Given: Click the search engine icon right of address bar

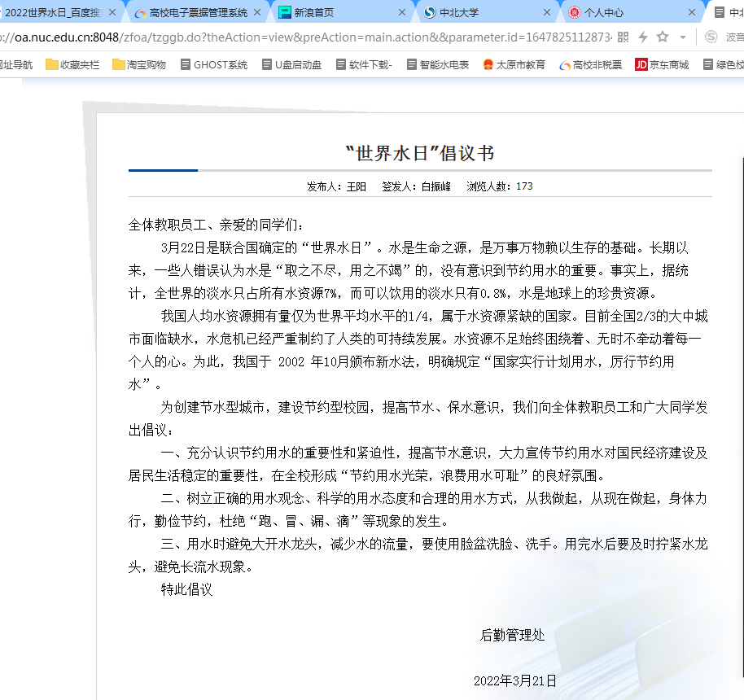Looking at the screenshot, I should (x=711, y=37).
